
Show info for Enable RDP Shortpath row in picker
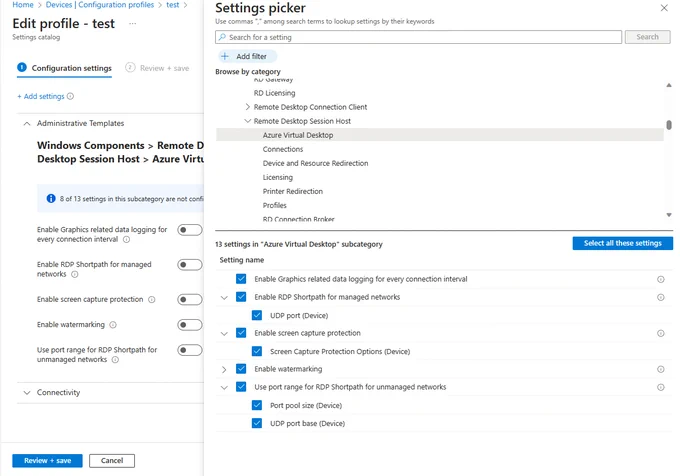click(x=660, y=297)
